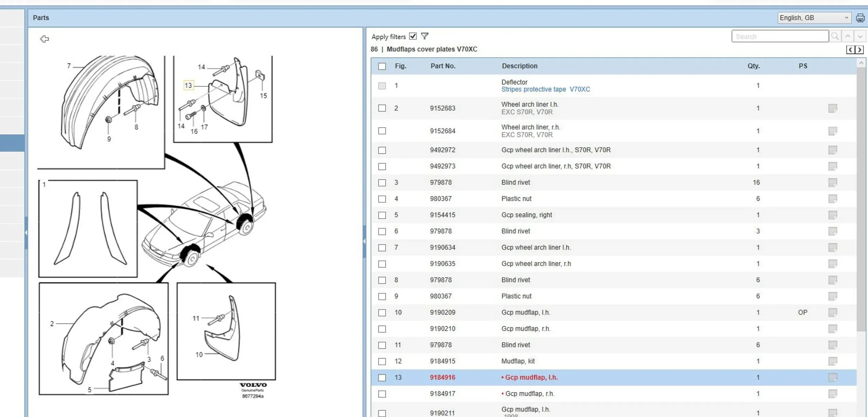Go to the previous parts section arrow
This screenshot has width=868, height=417.
tap(850, 50)
